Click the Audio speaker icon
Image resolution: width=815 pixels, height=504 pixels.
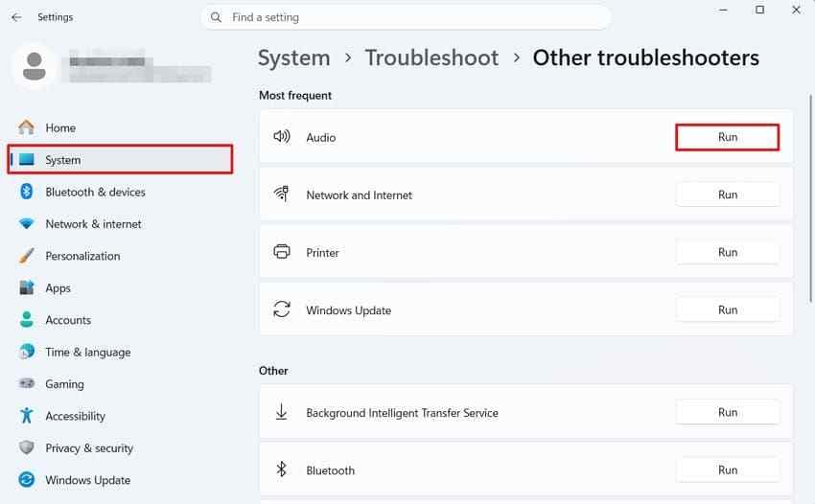(282, 137)
